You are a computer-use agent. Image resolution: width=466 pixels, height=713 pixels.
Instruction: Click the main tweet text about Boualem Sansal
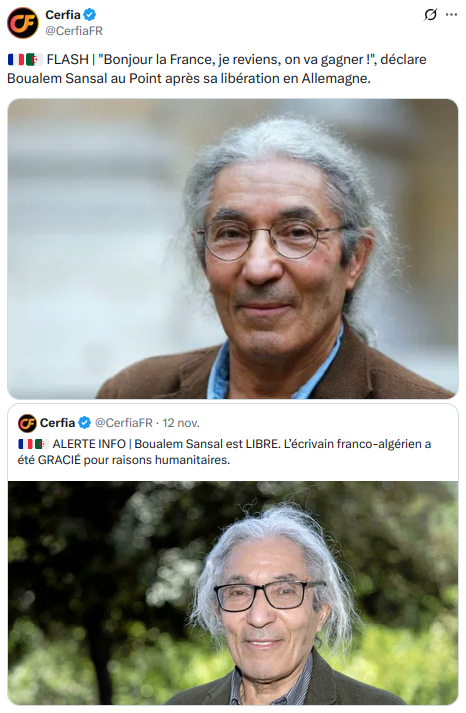(217, 69)
